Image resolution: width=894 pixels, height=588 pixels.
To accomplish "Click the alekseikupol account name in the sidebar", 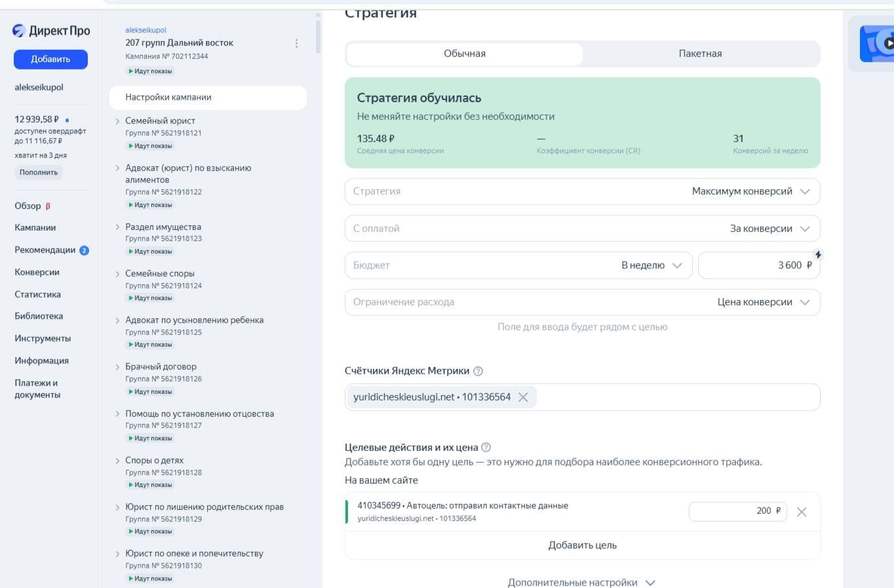I will (x=39, y=87).
